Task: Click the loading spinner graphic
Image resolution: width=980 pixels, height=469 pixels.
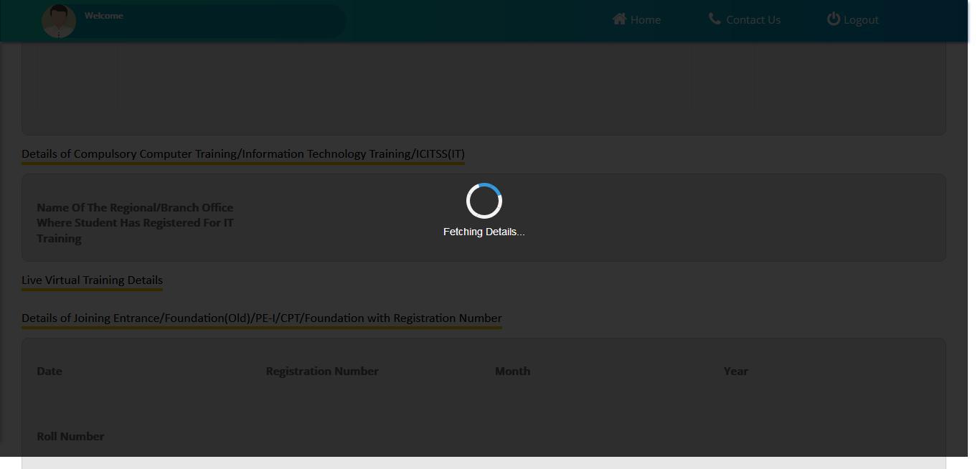Action: [x=484, y=201]
